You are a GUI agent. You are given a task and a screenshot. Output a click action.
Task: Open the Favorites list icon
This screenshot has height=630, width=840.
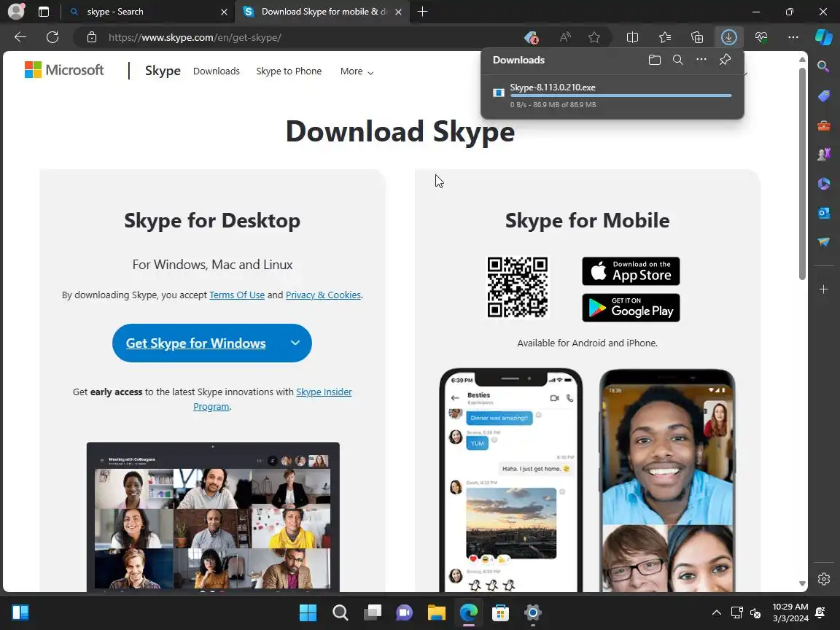click(665, 37)
